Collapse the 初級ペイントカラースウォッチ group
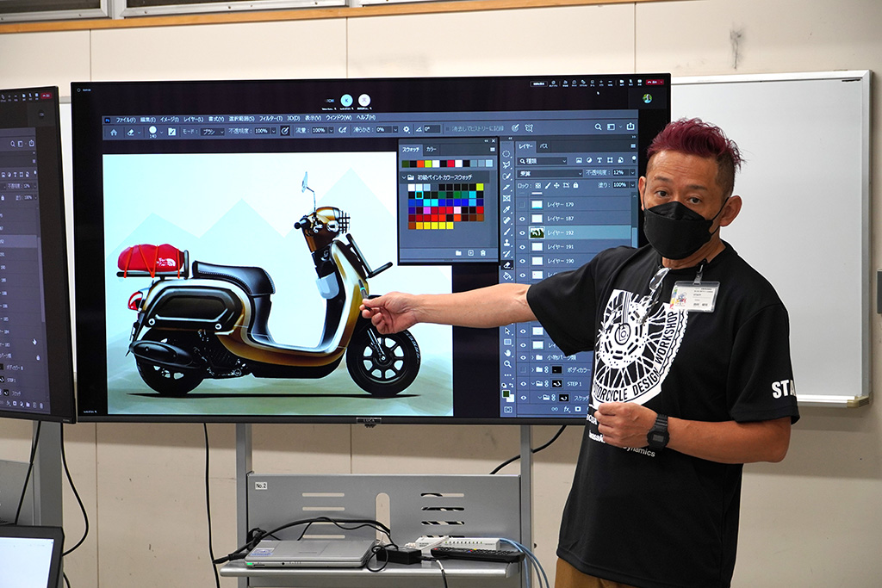Viewport: 882px width, 588px height. tap(403, 177)
